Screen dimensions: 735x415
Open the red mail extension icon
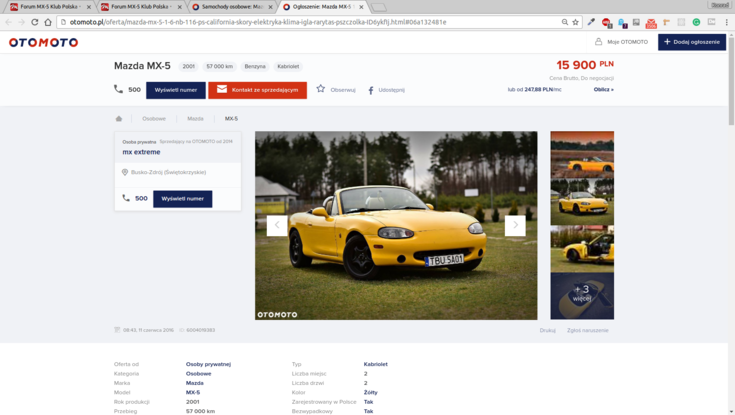651,23
